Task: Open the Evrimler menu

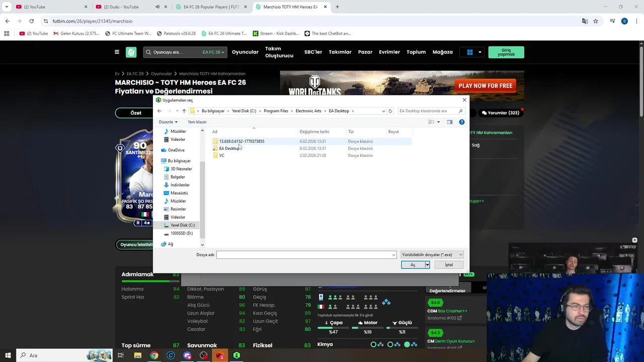Action: pyautogui.click(x=389, y=52)
